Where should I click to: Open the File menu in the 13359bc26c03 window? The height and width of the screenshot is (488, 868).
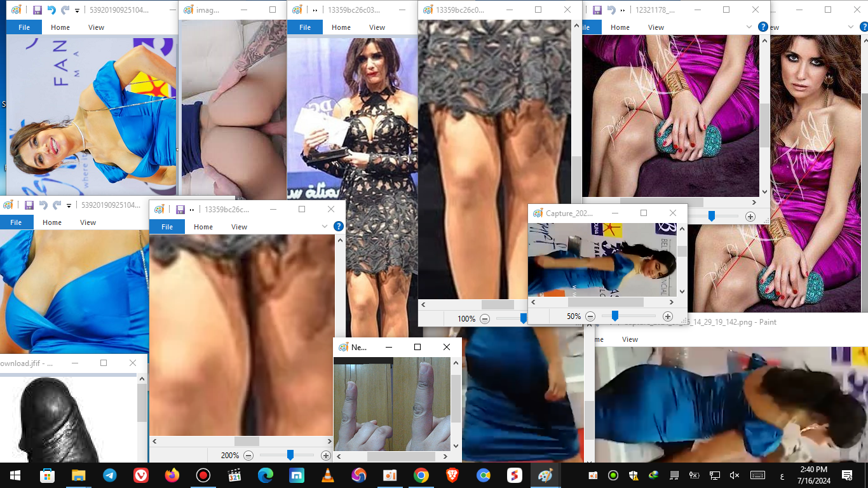pos(304,27)
